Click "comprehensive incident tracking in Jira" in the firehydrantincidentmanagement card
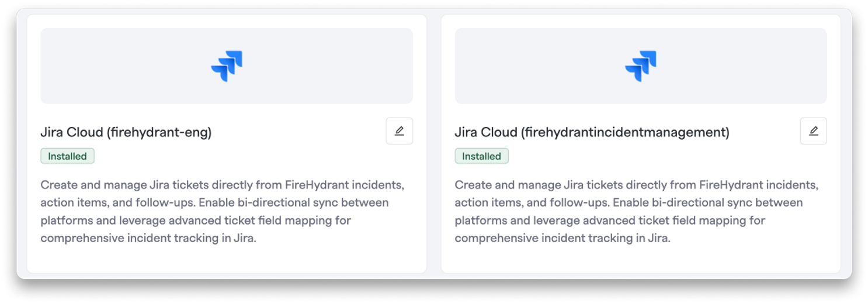The width and height of the screenshot is (868, 303). [x=561, y=239]
